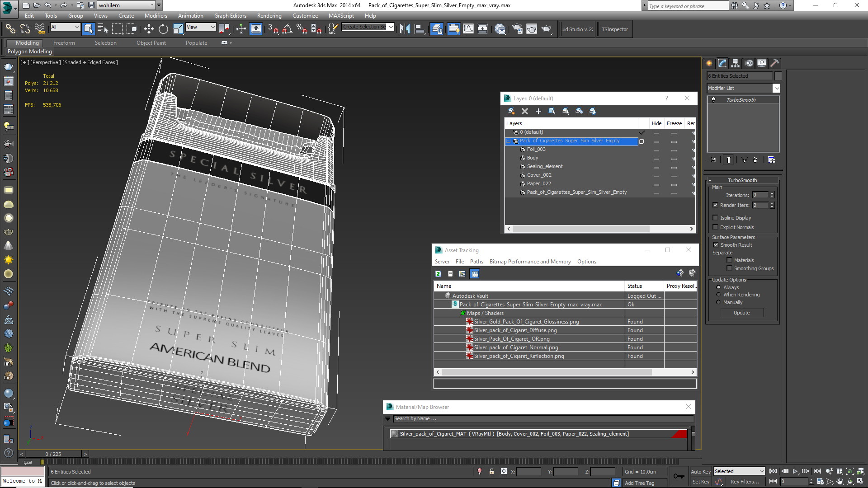868x488 pixels.
Task: Open the Key Filters dialog button
Action: point(745,482)
